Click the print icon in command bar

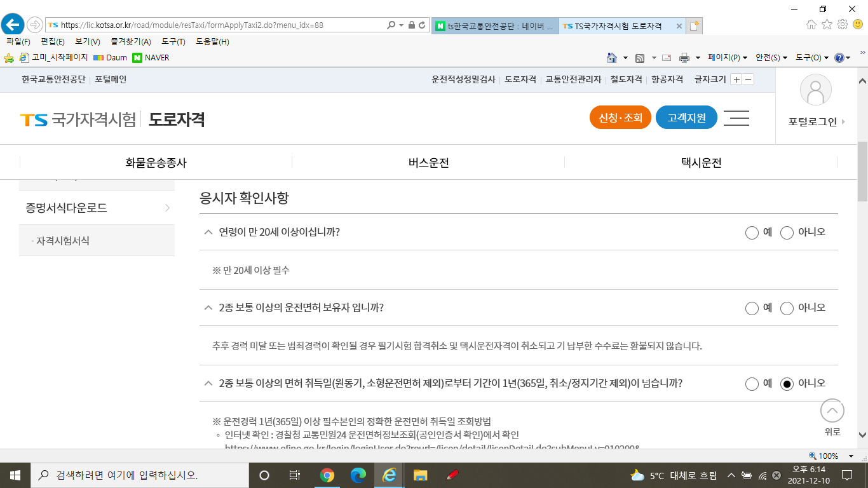click(x=684, y=58)
